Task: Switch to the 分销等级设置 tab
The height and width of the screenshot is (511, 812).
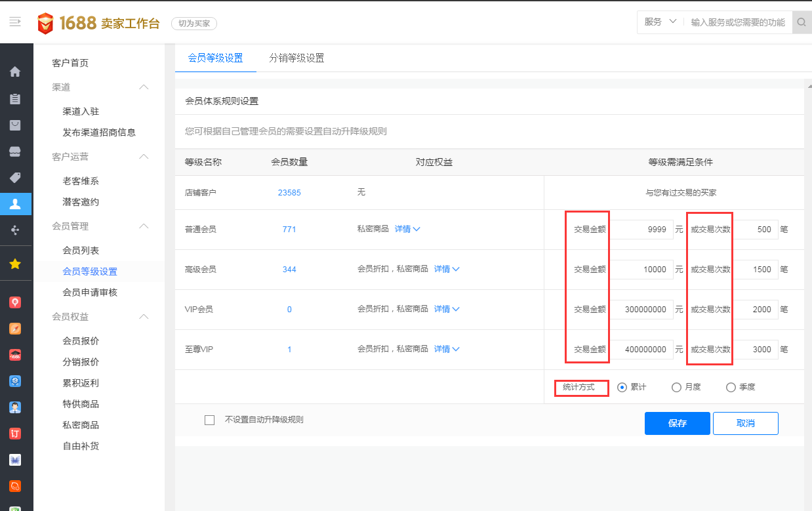Action: tap(296, 58)
